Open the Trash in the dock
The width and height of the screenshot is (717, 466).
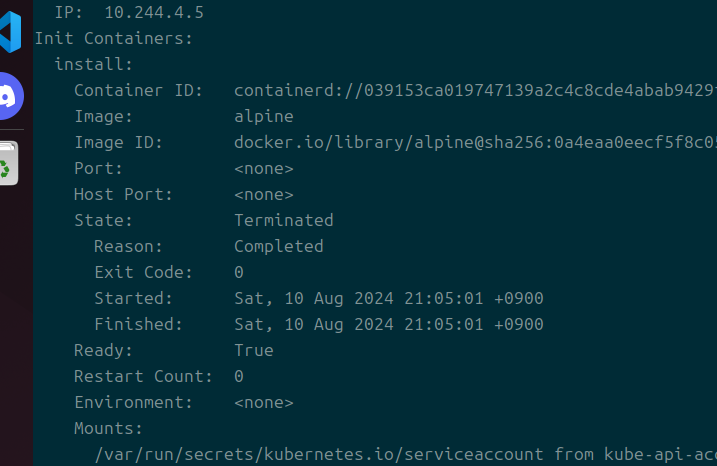tap(8, 163)
